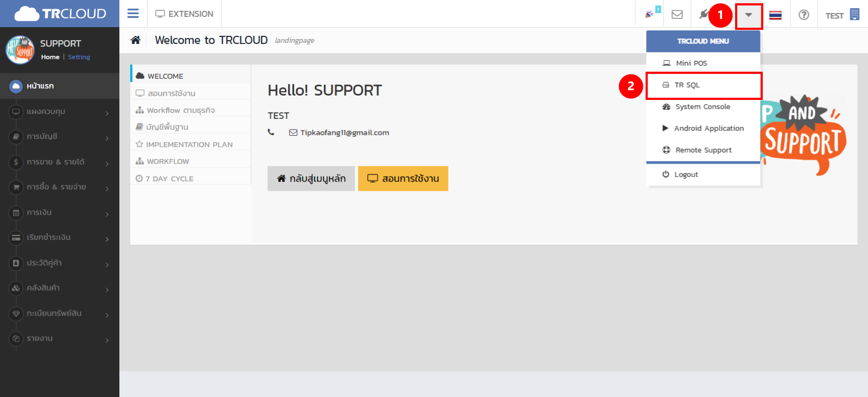Viewport: 868px width, 397px height.
Task: Click the Help and Support banner image
Action: click(803, 136)
